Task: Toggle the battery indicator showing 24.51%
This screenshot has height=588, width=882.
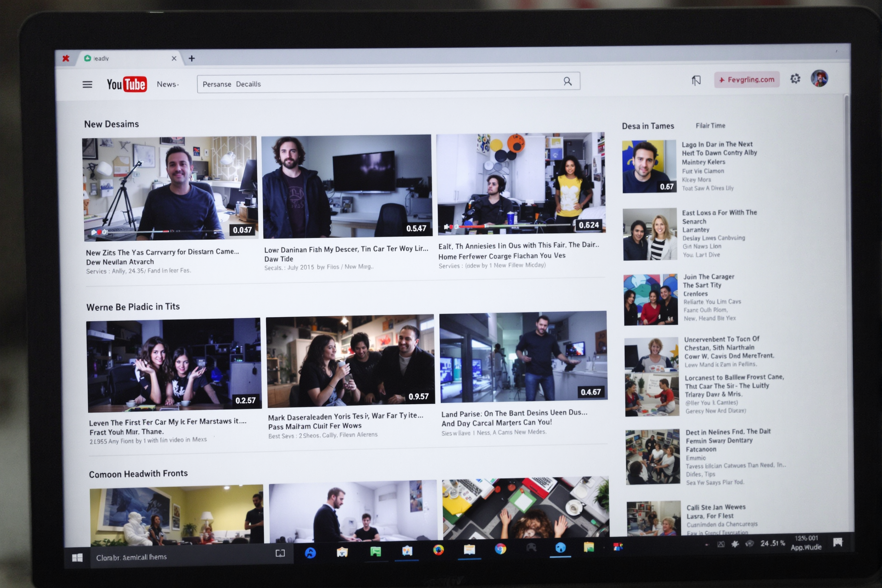Action: (x=772, y=544)
